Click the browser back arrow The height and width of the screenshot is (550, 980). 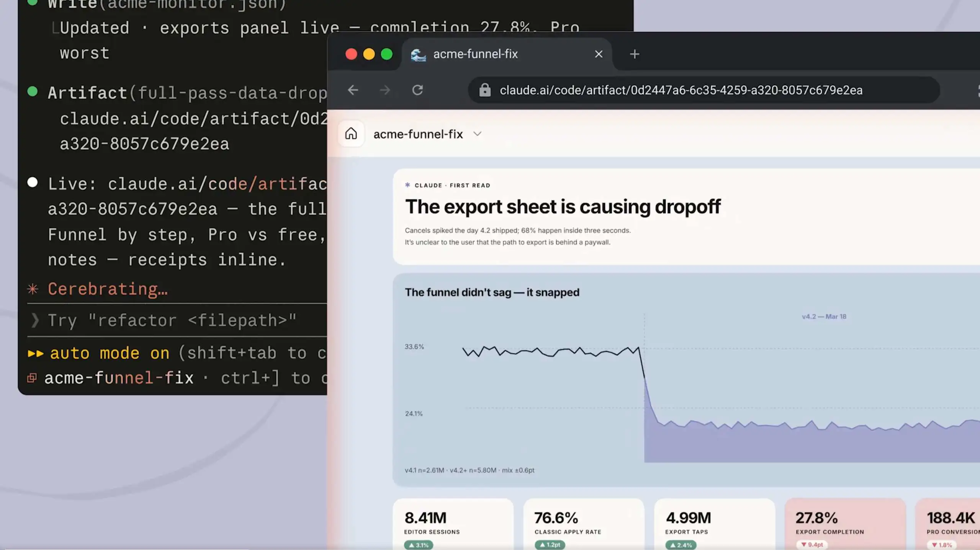[x=353, y=90]
